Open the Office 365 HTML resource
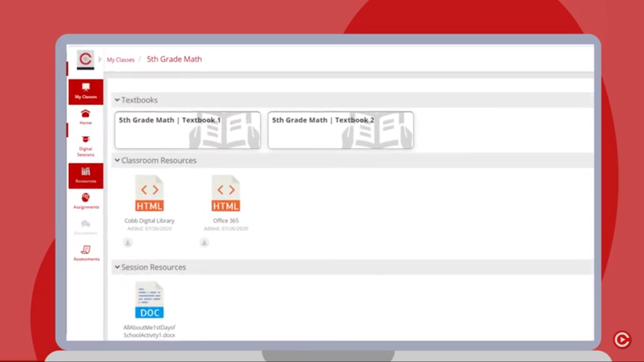Viewport: 644px width, 362px height. coord(226,194)
